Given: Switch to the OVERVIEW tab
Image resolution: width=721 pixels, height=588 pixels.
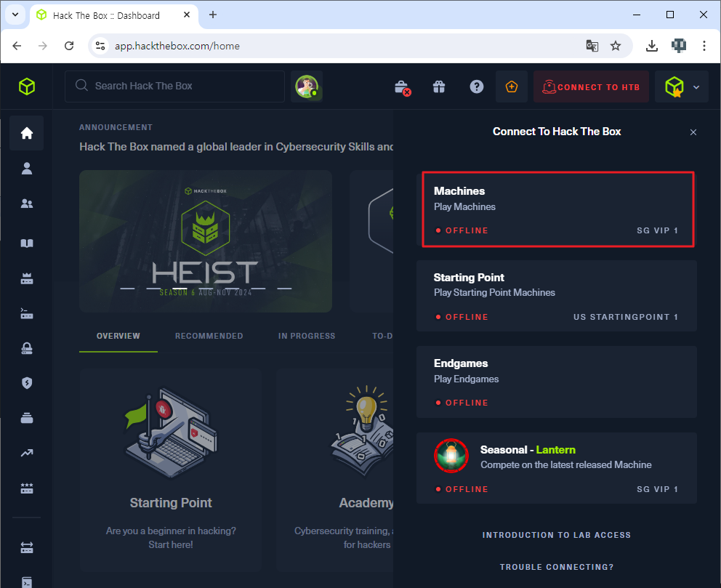Looking at the screenshot, I should click(118, 336).
